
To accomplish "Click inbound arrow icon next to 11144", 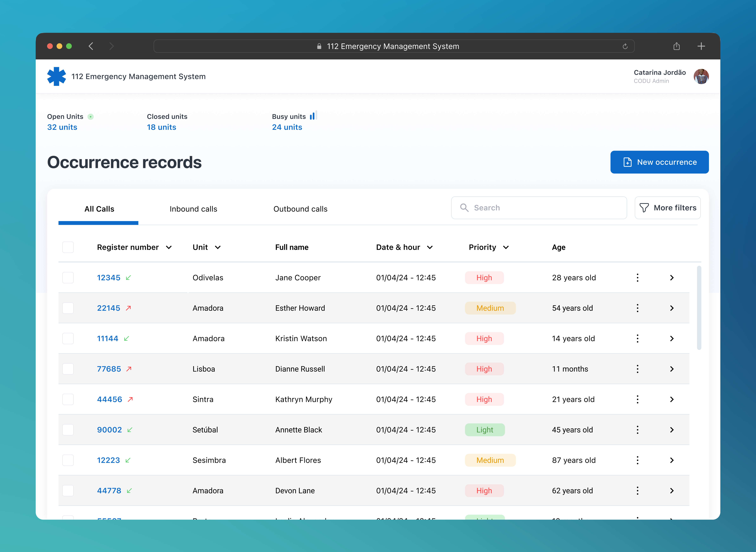I will [126, 339].
